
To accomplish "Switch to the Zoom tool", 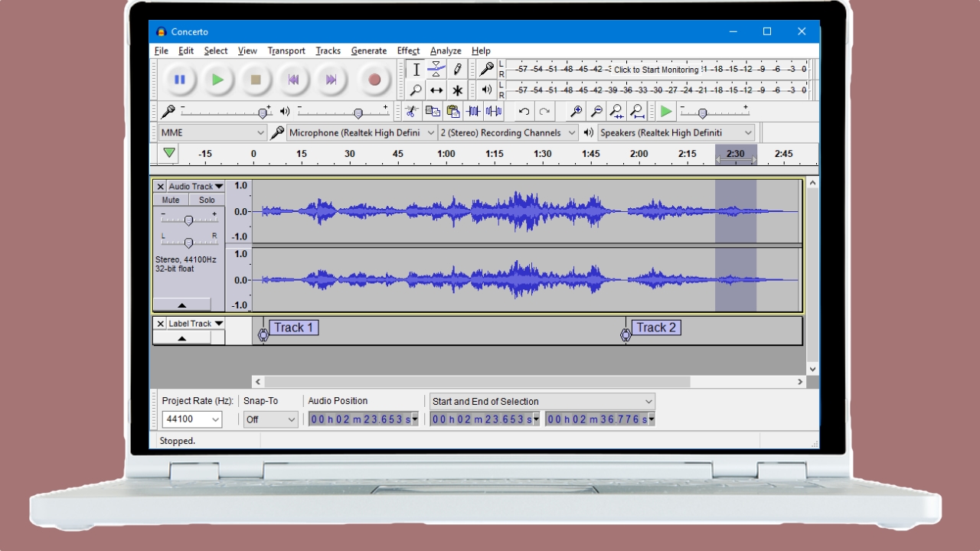I will [x=416, y=90].
